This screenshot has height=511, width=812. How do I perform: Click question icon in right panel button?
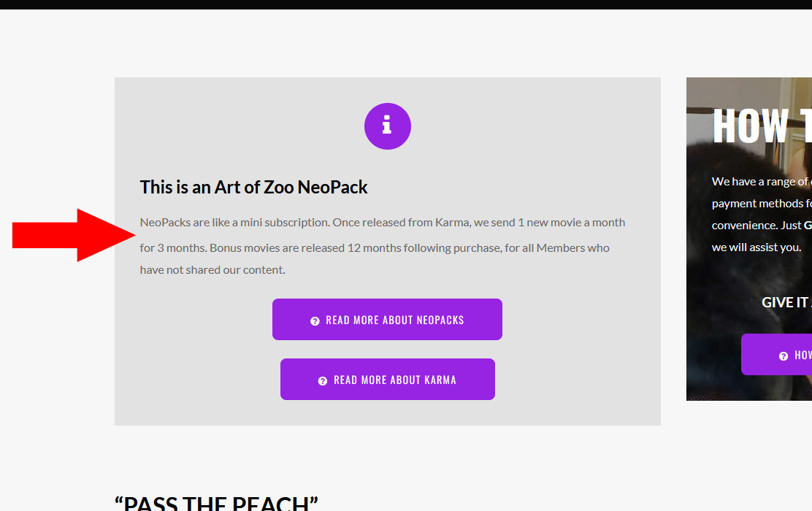click(x=784, y=356)
